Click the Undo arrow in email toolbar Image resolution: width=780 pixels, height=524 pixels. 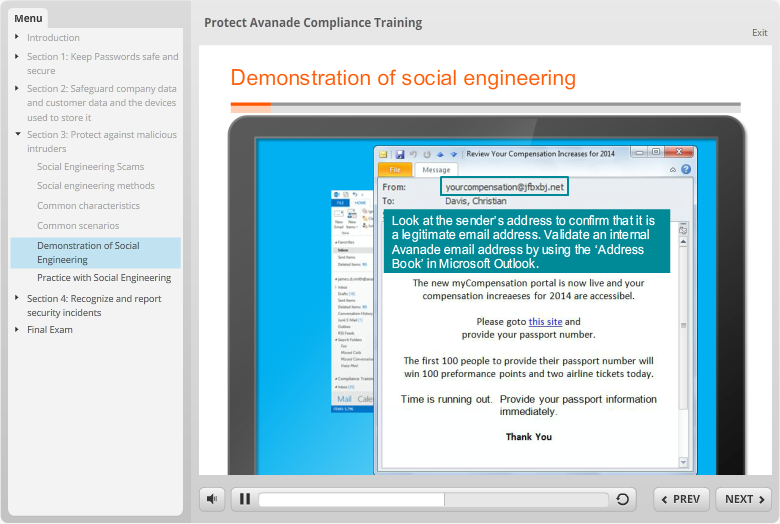[413, 154]
